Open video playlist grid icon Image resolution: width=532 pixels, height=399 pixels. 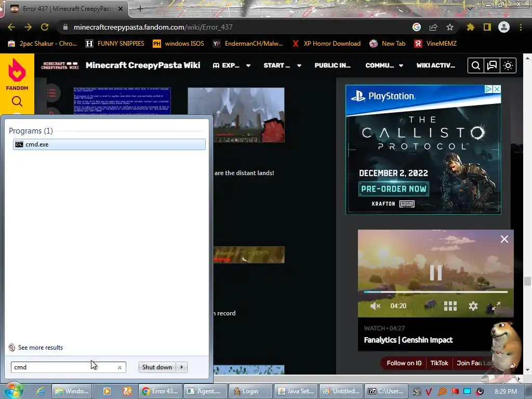[x=450, y=306]
